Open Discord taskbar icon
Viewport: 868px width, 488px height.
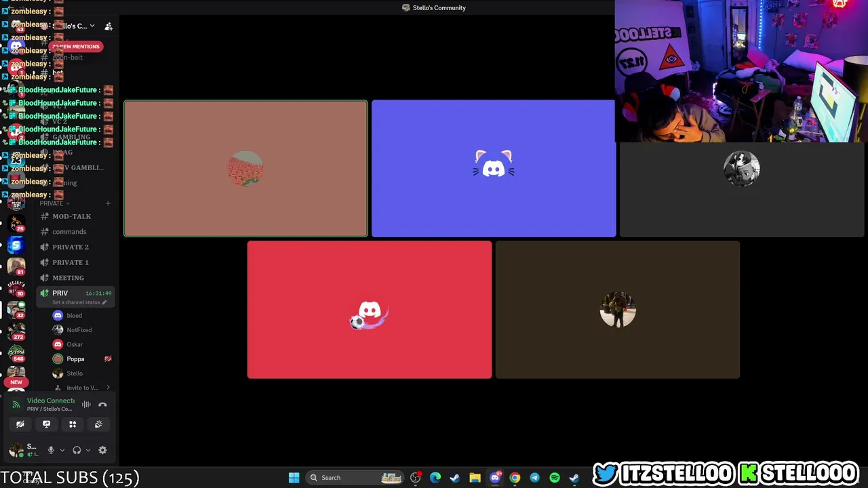click(x=495, y=478)
